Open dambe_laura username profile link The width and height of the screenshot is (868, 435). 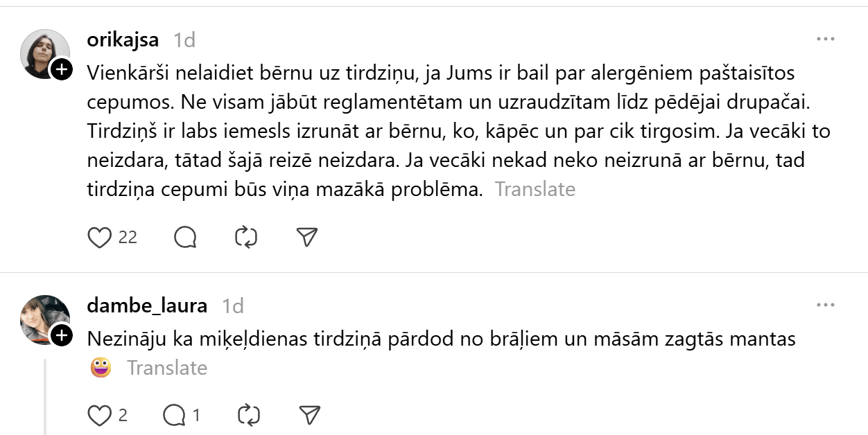pos(147,305)
